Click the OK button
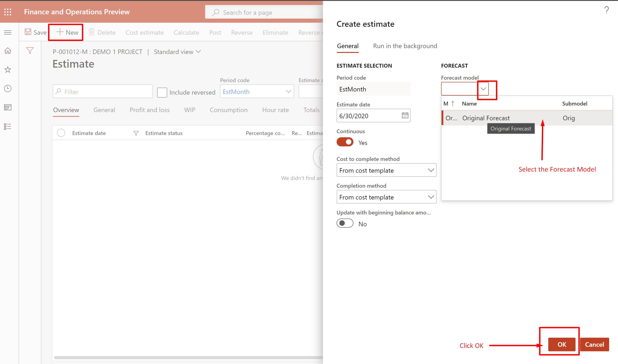Viewport: 618px width, 364px height. 562,344
